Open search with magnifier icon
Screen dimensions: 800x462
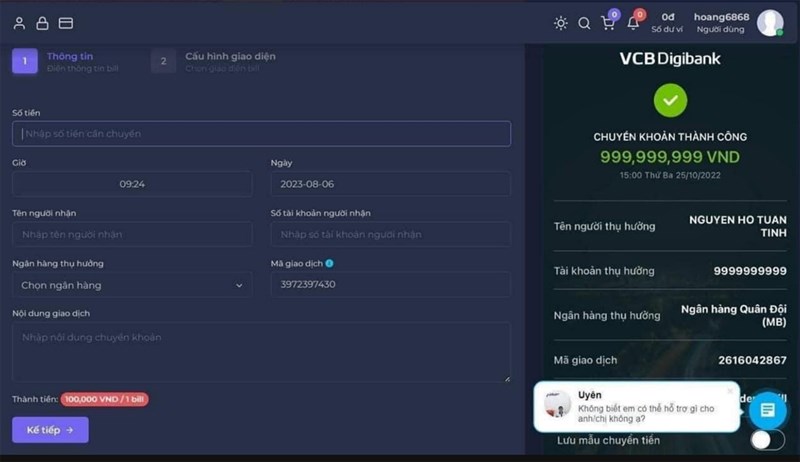coord(584,23)
